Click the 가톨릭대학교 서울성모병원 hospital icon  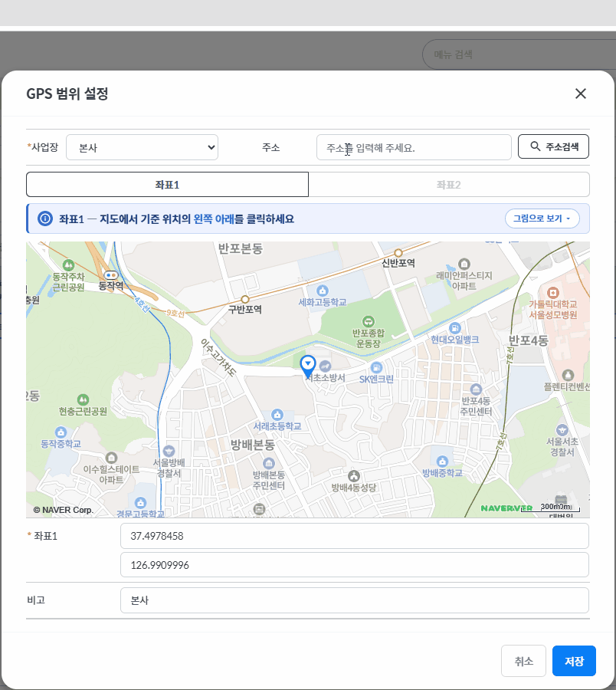click(552, 293)
